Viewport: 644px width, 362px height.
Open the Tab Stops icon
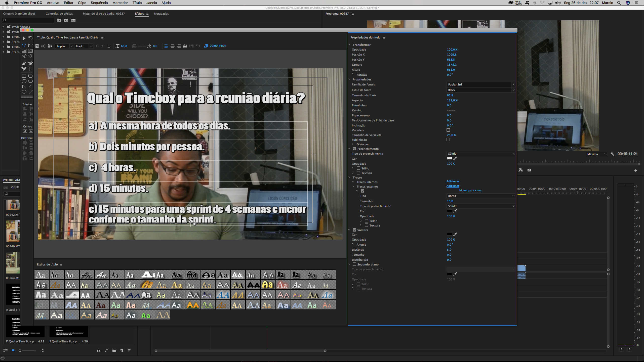click(185, 46)
